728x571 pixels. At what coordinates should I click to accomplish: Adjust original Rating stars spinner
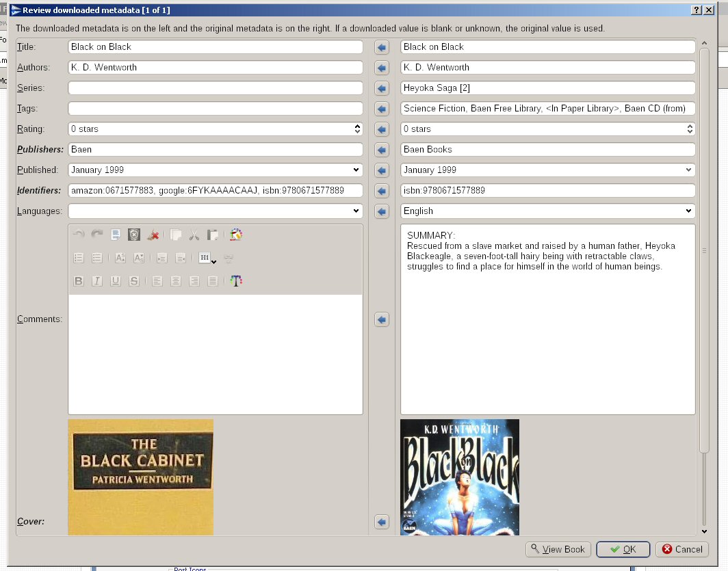pyautogui.click(x=690, y=129)
